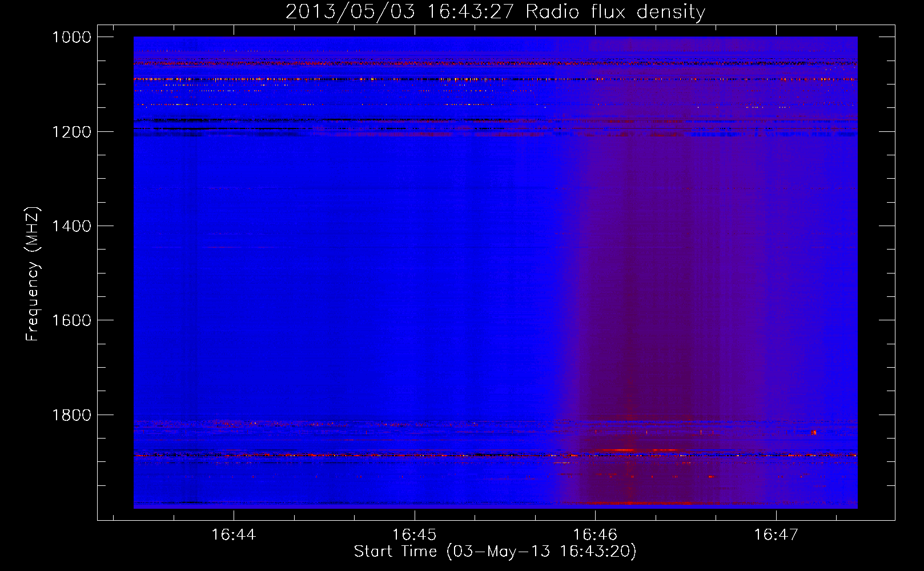Click the 1200 frequency tick label
924x571 pixels.
pos(72,132)
